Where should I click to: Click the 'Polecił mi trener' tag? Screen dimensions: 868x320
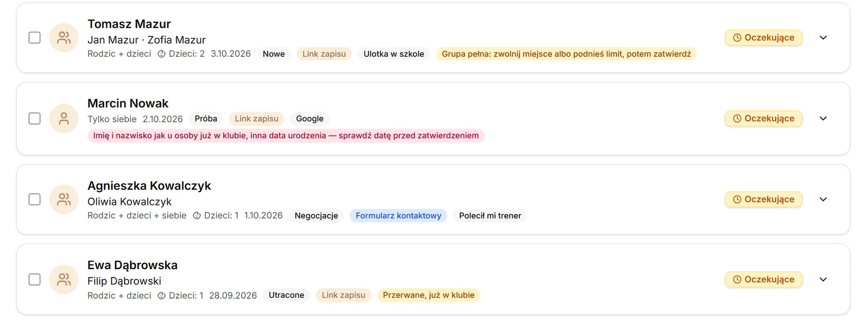point(490,216)
